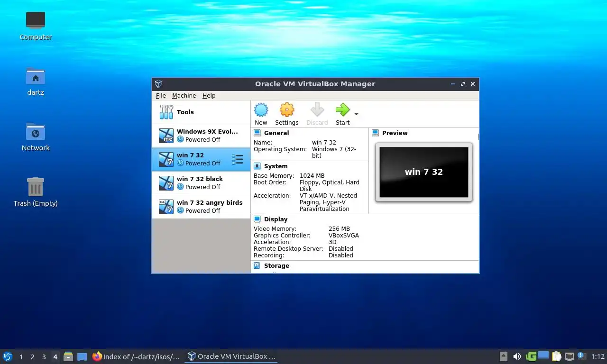Viewport: 607px width, 364px height.
Task: Open the Computer desktop icon
Action: pyautogui.click(x=36, y=26)
